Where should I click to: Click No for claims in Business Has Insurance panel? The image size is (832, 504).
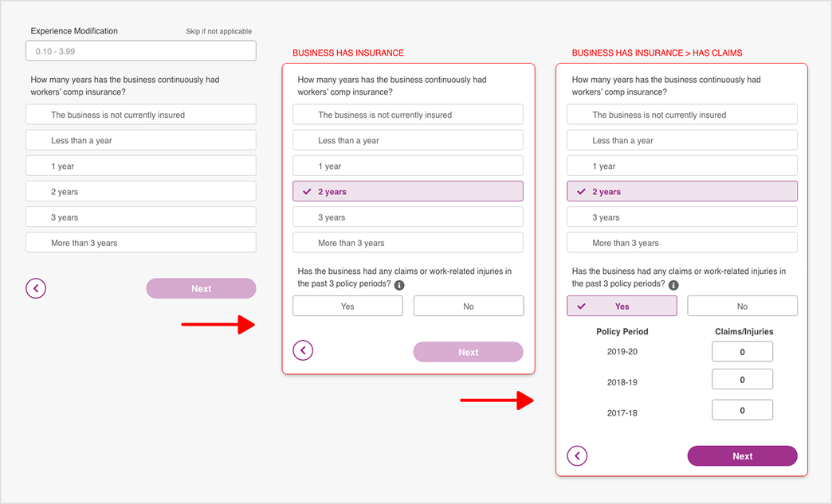coord(469,306)
